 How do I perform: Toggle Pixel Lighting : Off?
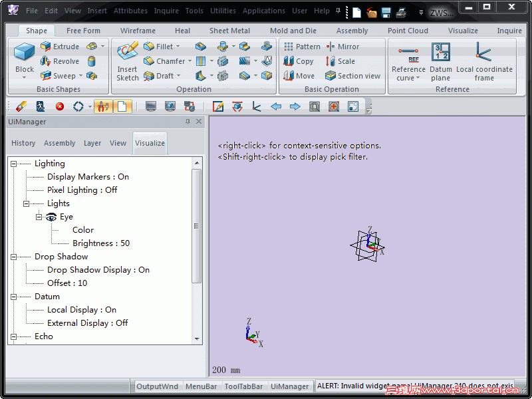point(82,190)
